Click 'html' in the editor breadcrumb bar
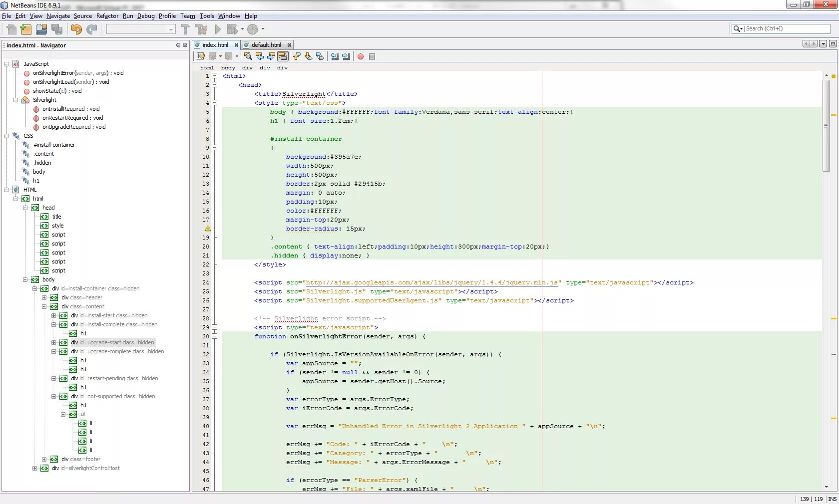 pyautogui.click(x=207, y=68)
